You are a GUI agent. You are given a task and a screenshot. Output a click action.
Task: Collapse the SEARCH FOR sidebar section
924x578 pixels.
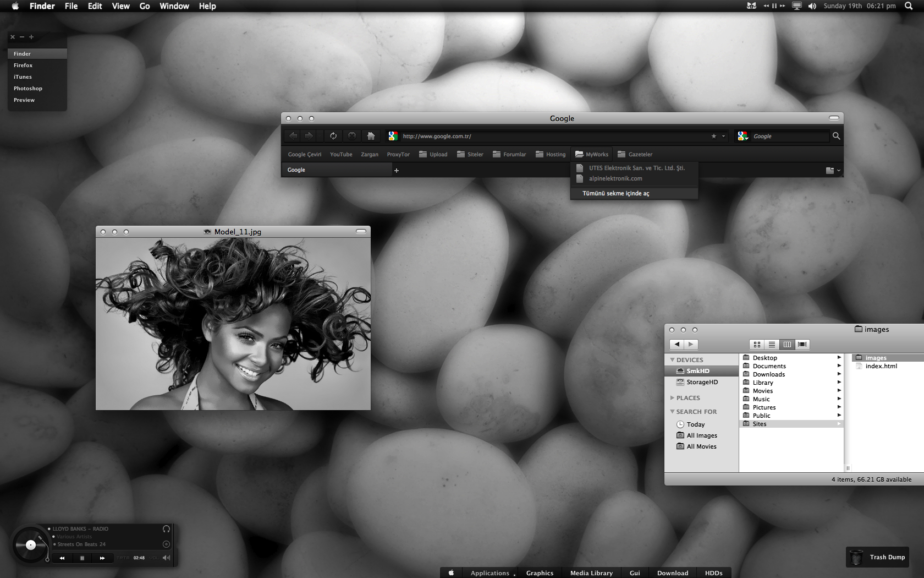tap(672, 411)
